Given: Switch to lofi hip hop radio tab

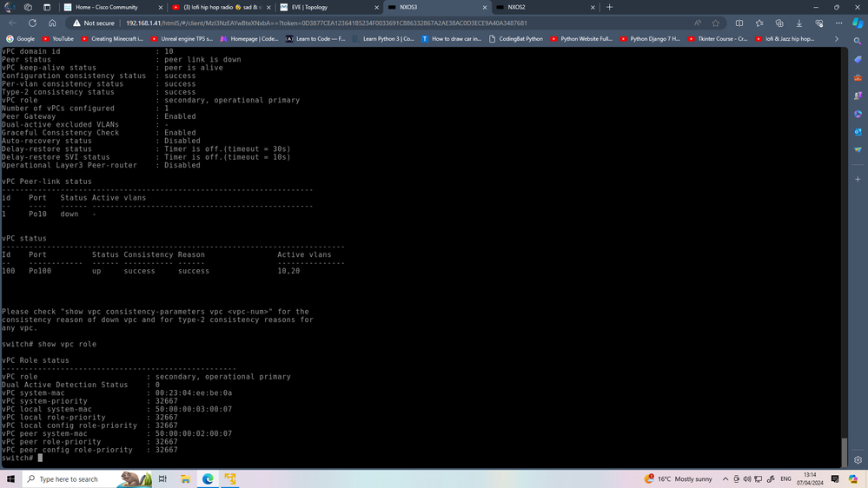Looking at the screenshot, I should point(221,7).
